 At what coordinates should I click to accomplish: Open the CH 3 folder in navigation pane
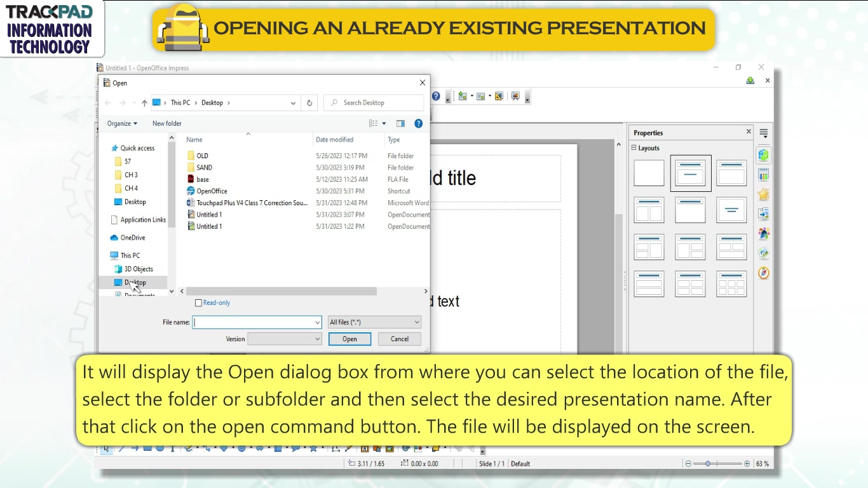(x=126, y=175)
